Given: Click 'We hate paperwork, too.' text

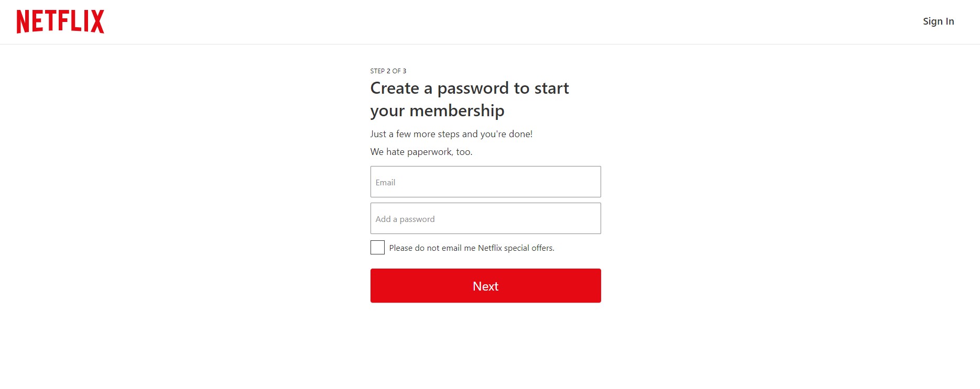Looking at the screenshot, I should click(x=421, y=151).
